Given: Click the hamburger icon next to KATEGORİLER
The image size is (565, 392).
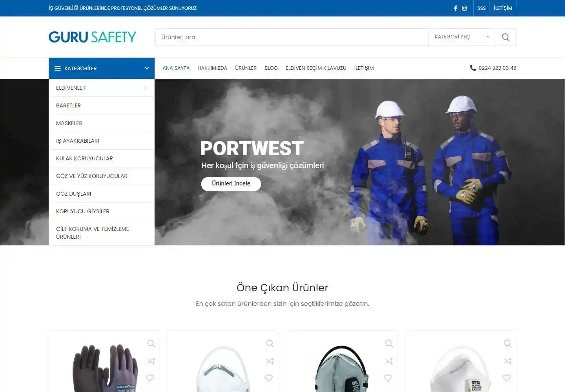Looking at the screenshot, I should pyautogui.click(x=58, y=68).
